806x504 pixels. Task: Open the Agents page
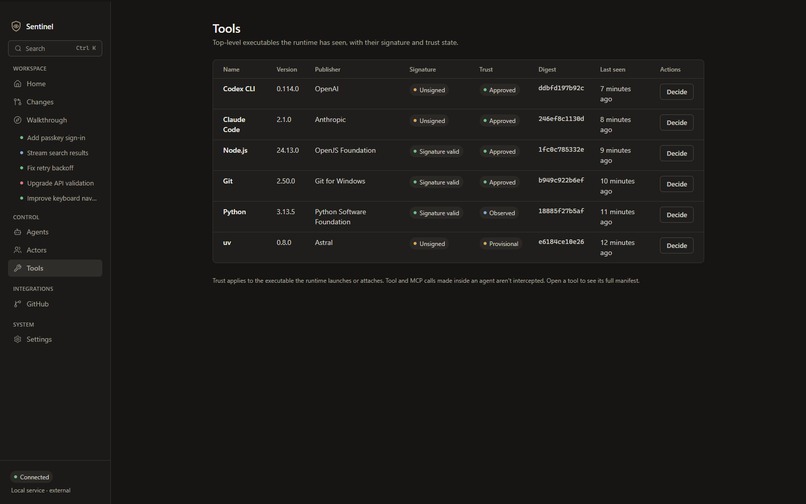(55, 232)
